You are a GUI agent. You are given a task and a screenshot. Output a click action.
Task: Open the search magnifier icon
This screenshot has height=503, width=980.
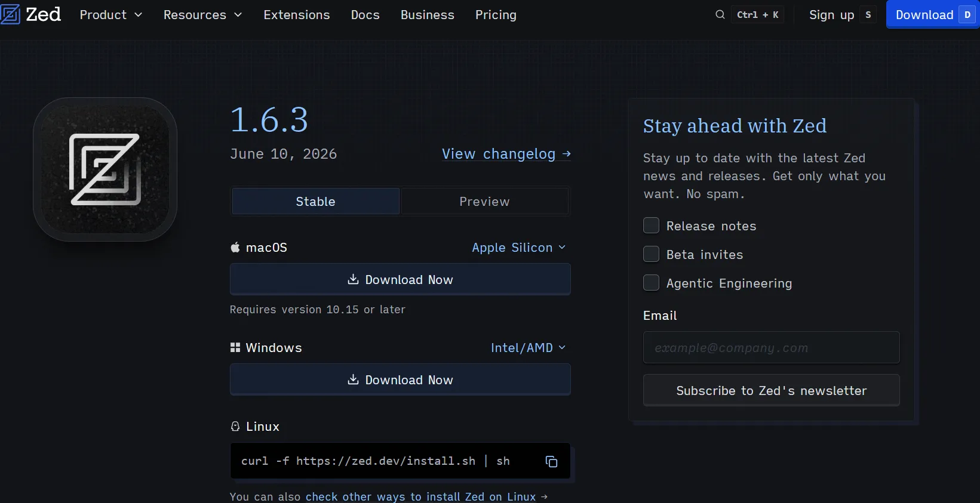click(x=720, y=15)
